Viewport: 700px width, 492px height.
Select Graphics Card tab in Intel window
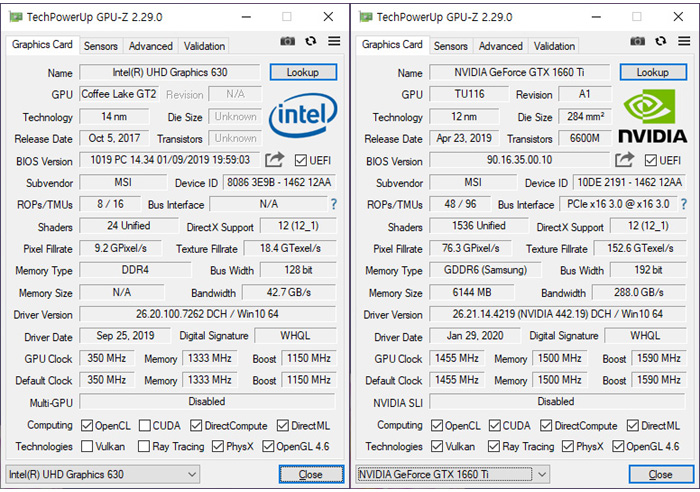(42, 45)
